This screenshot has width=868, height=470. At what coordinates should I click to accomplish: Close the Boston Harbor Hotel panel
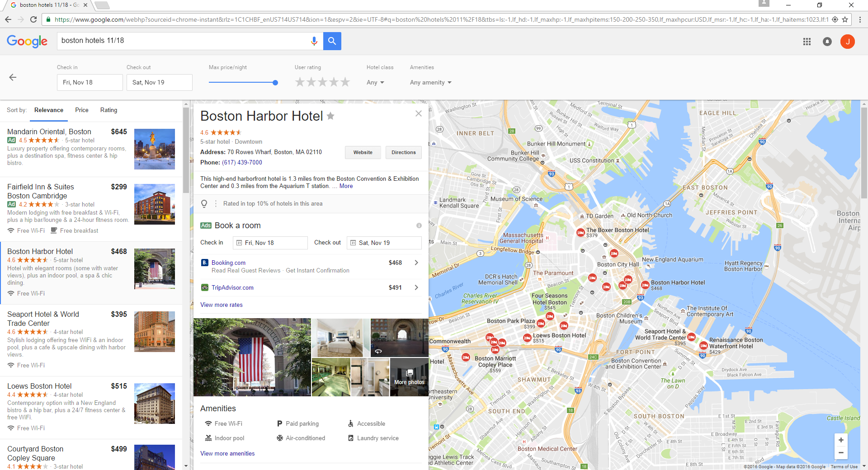click(419, 113)
